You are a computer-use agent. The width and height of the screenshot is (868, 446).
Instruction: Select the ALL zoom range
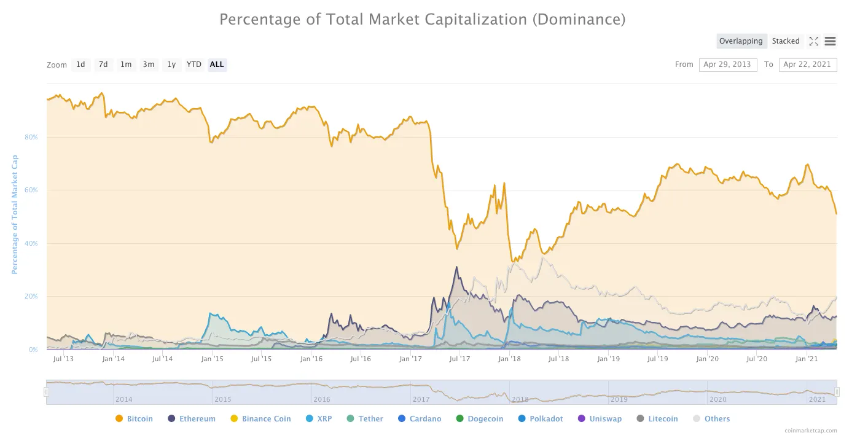[x=217, y=65]
